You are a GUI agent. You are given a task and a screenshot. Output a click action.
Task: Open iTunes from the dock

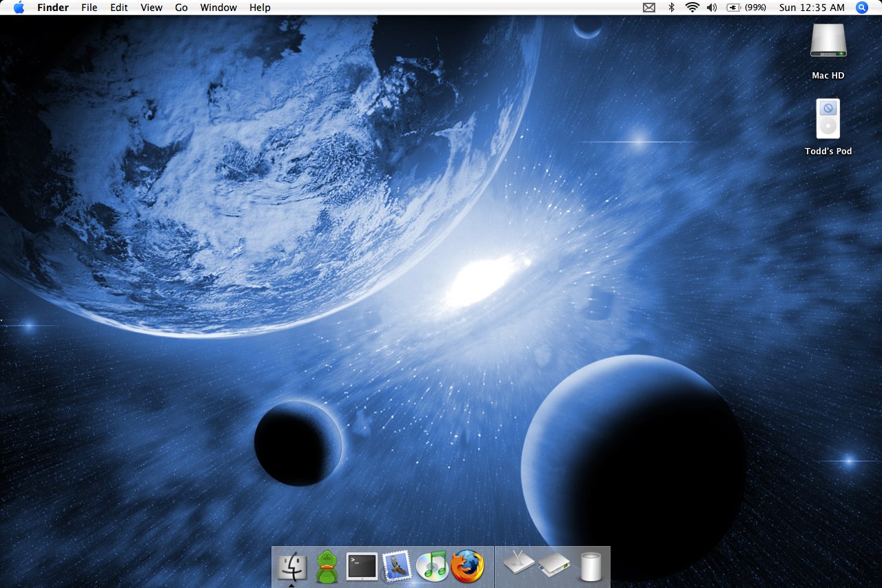[432, 566]
